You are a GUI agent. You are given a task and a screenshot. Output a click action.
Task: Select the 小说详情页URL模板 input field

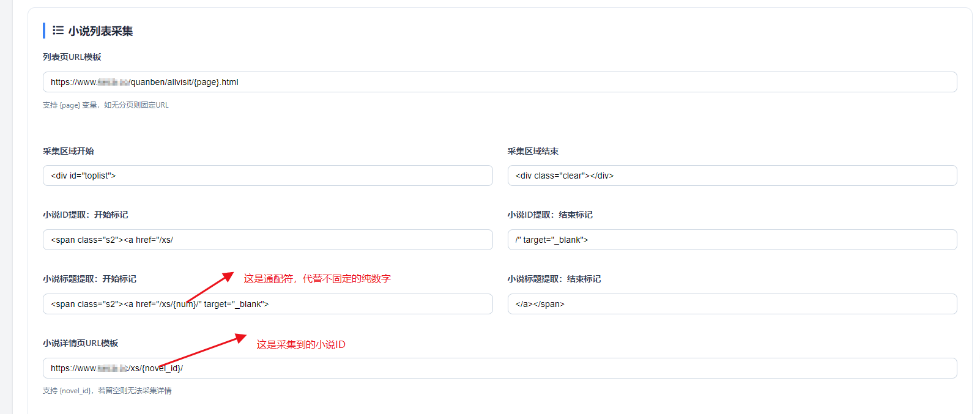(500, 368)
